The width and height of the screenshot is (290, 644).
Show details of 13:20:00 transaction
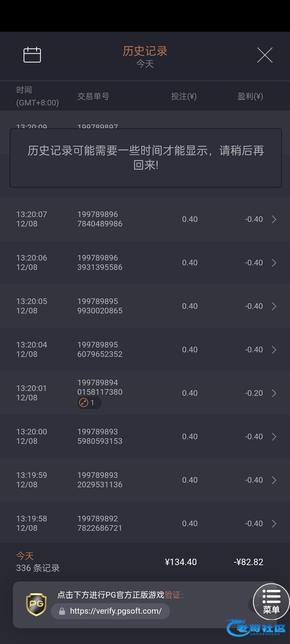(x=274, y=437)
